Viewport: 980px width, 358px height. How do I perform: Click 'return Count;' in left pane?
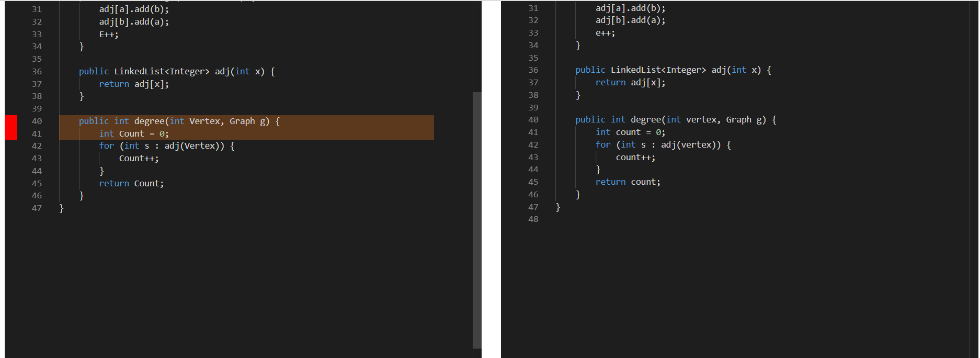[131, 183]
